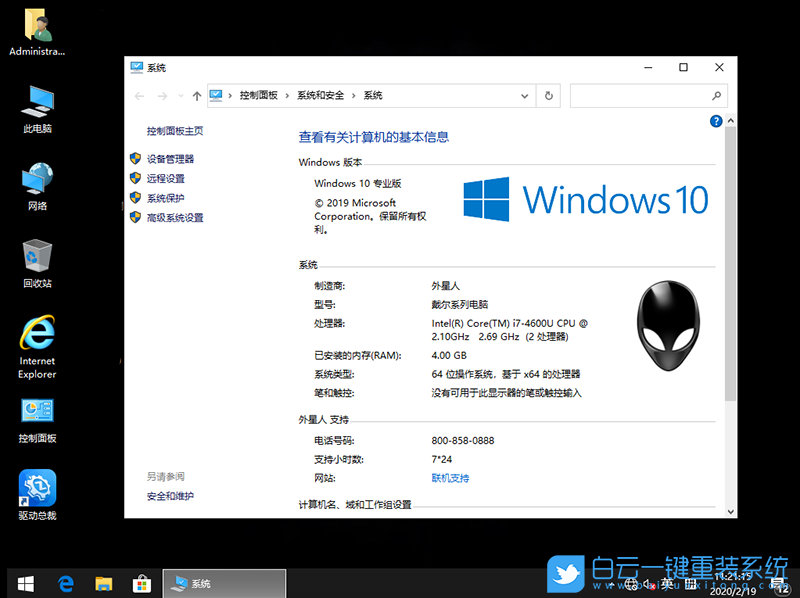Click the Refresh icon beside the address bar

tap(548, 96)
